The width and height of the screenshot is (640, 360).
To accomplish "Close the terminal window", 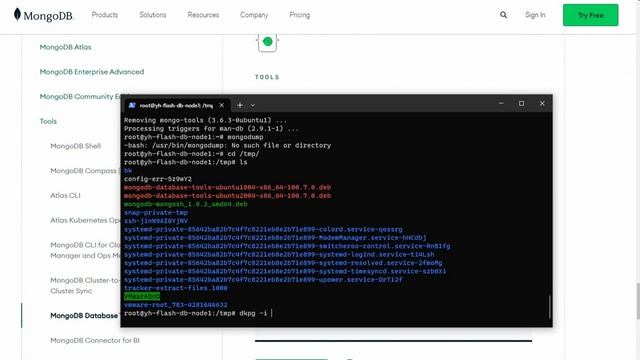I will point(542,104).
